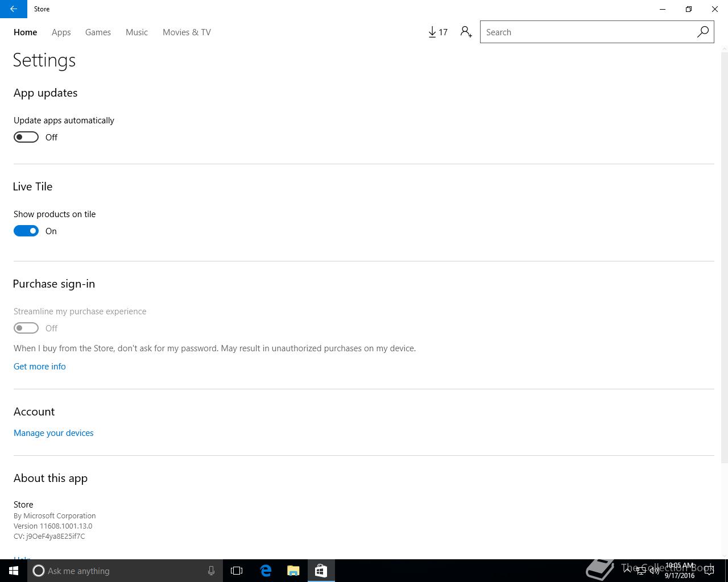Click the Cortana microphone icon
Screen dimensions: 728x582
tap(211, 571)
